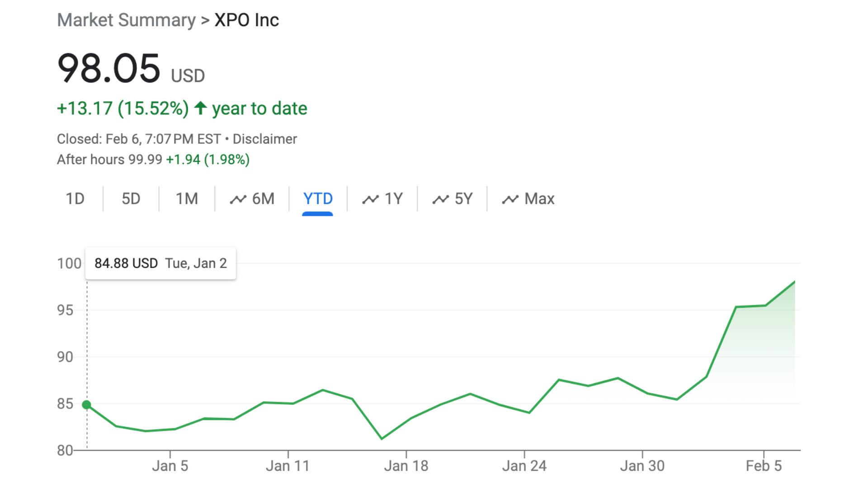This screenshot has height=488, width=868.
Task: Click the green up arrow icon
Action: pyautogui.click(x=200, y=108)
